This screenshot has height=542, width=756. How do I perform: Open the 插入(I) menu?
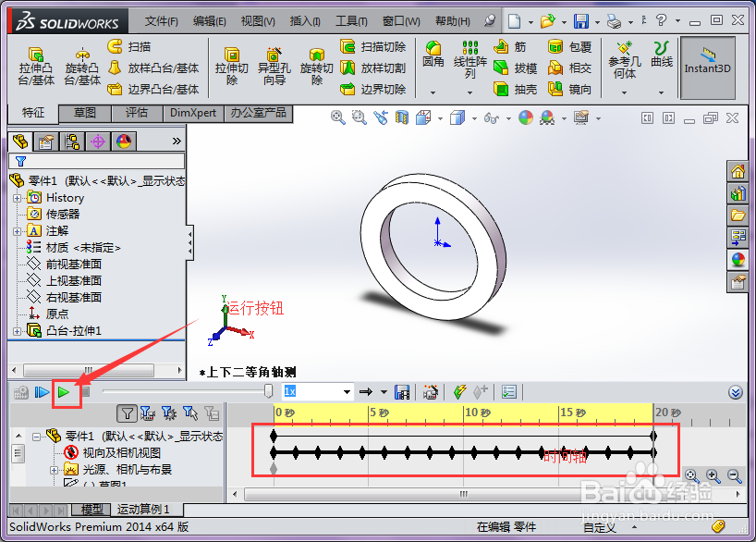[305, 21]
